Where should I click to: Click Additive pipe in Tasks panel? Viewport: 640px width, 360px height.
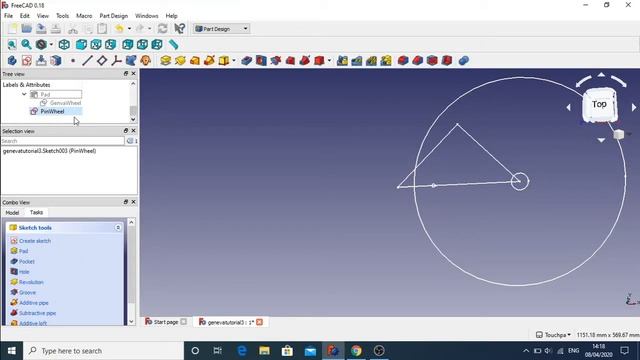[34, 303]
